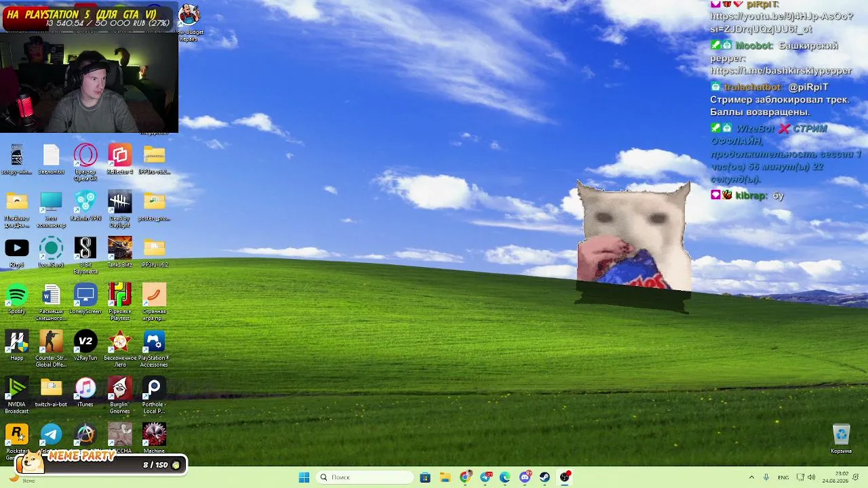Open the Windows Start menu
The height and width of the screenshot is (488, 868).
coord(304,477)
